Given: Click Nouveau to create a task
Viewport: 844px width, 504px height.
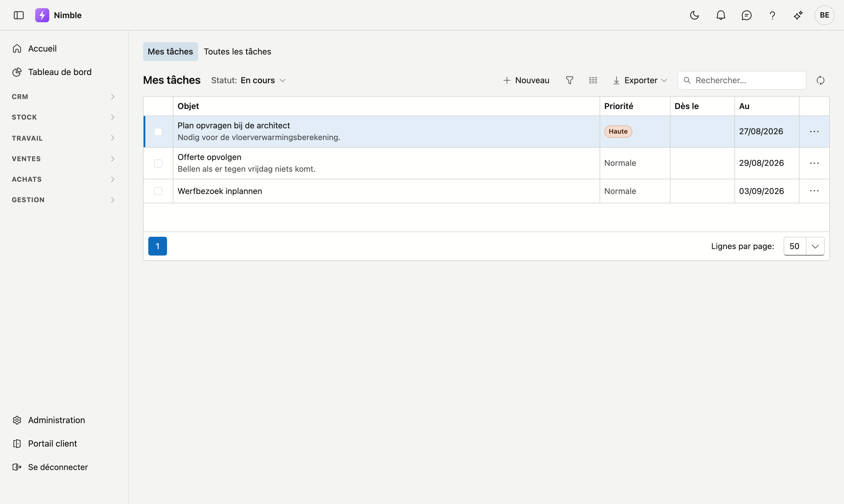Looking at the screenshot, I should point(526,81).
